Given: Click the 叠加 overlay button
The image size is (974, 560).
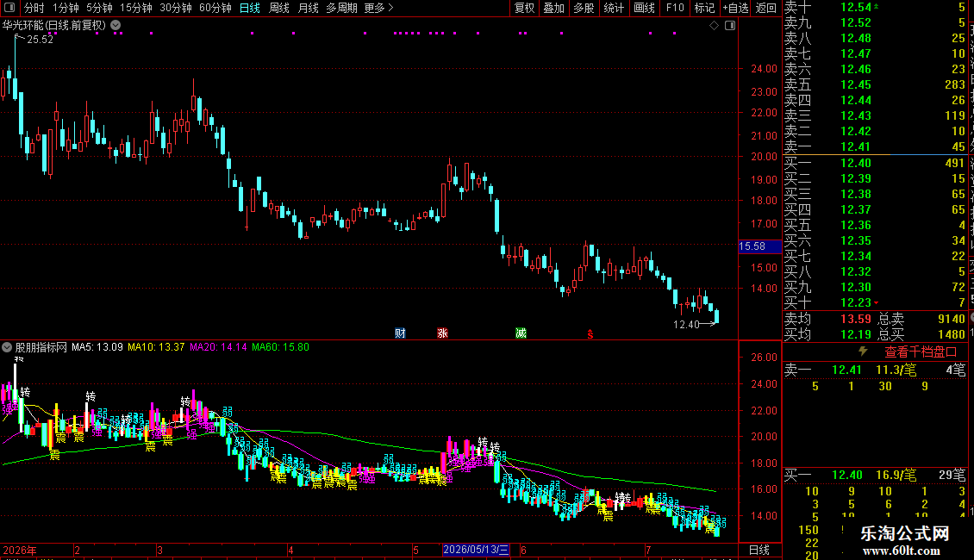Looking at the screenshot, I should tap(554, 8).
